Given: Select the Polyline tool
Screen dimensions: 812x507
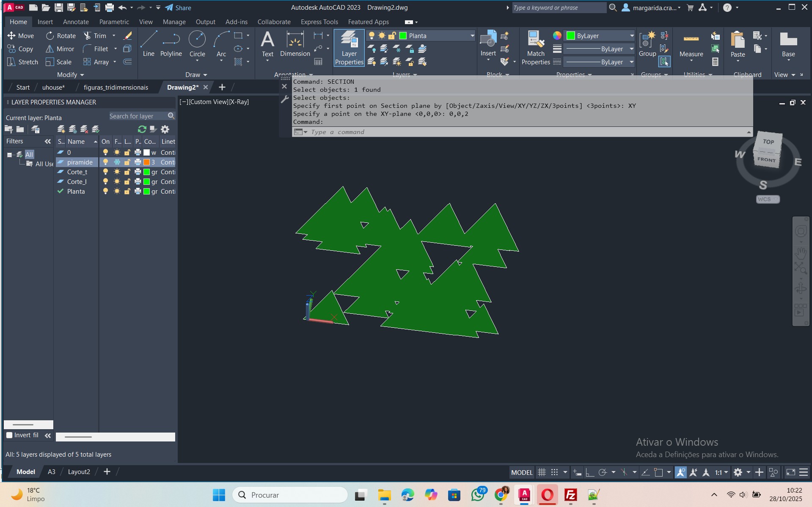Looking at the screenshot, I should coord(171,44).
